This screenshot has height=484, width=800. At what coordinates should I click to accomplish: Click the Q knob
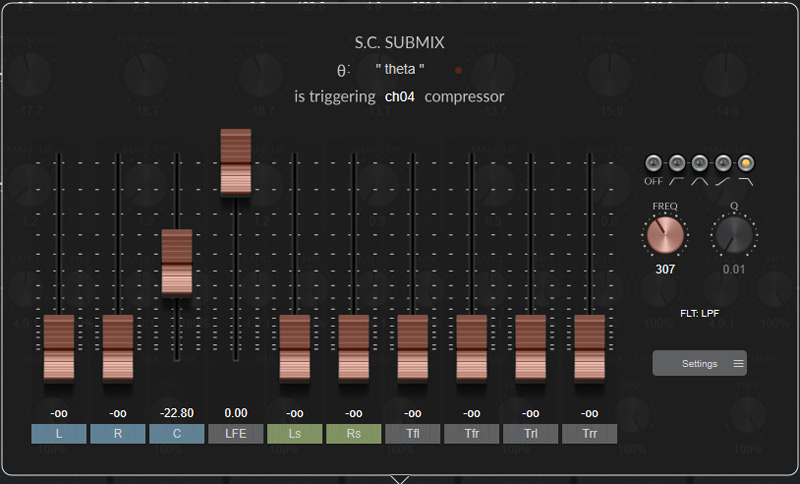point(734,236)
